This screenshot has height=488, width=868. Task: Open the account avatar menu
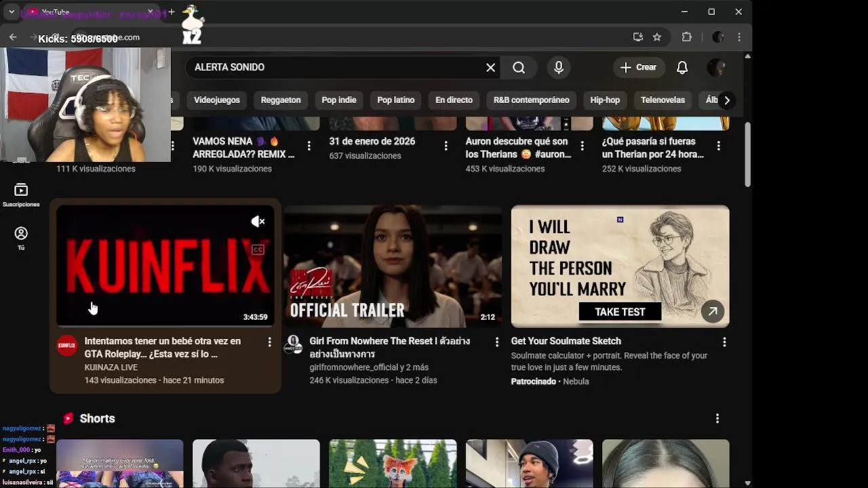(x=716, y=67)
